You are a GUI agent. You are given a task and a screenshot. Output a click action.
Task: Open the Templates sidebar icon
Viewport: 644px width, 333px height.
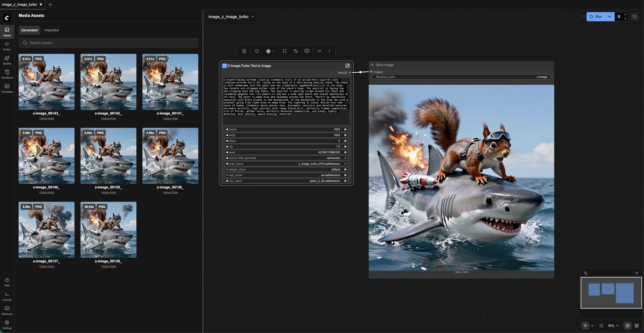tap(7, 88)
